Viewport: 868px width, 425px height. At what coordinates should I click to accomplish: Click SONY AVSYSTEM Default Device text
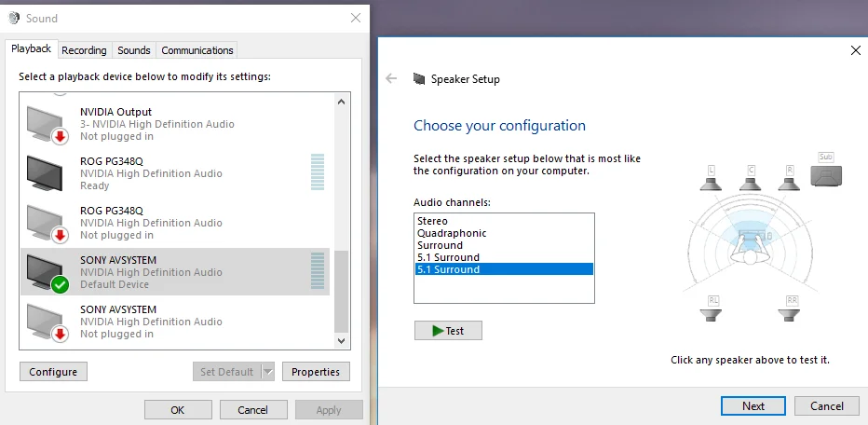(x=114, y=284)
